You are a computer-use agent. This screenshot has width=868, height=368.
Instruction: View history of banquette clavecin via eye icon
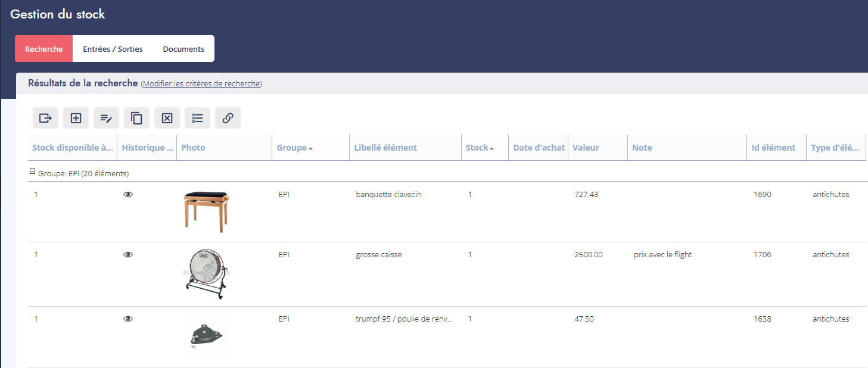(x=127, y=195)
